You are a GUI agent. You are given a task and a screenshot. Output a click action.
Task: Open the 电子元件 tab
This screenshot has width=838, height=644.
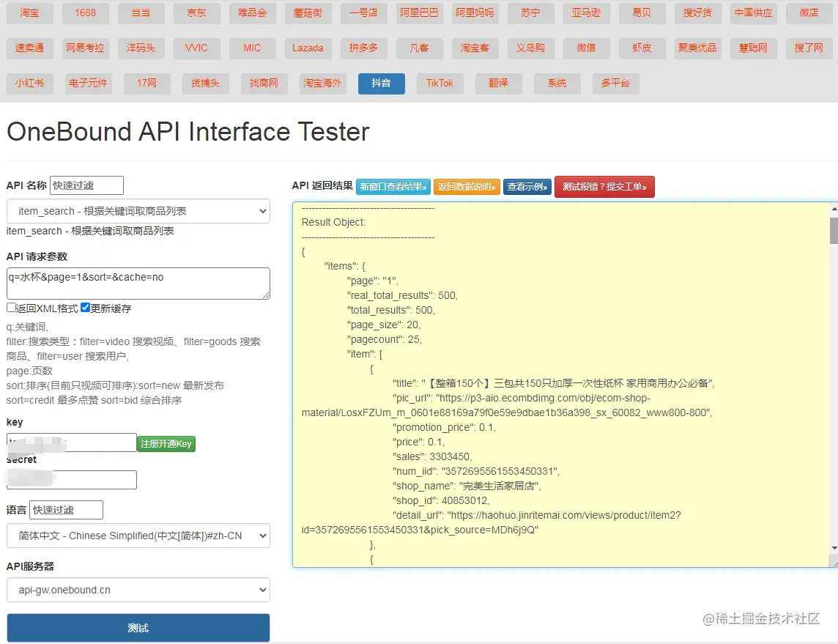88,84
